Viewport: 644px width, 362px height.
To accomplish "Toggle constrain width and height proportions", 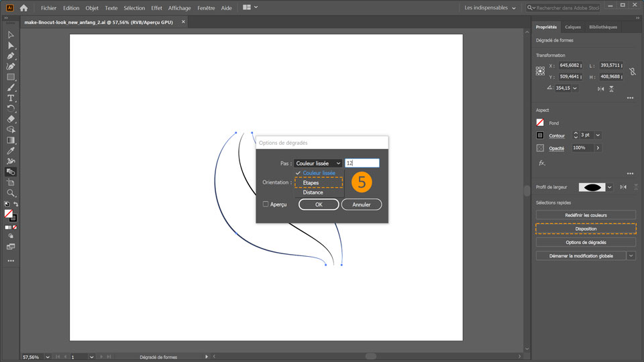I will tap(633, 72).
